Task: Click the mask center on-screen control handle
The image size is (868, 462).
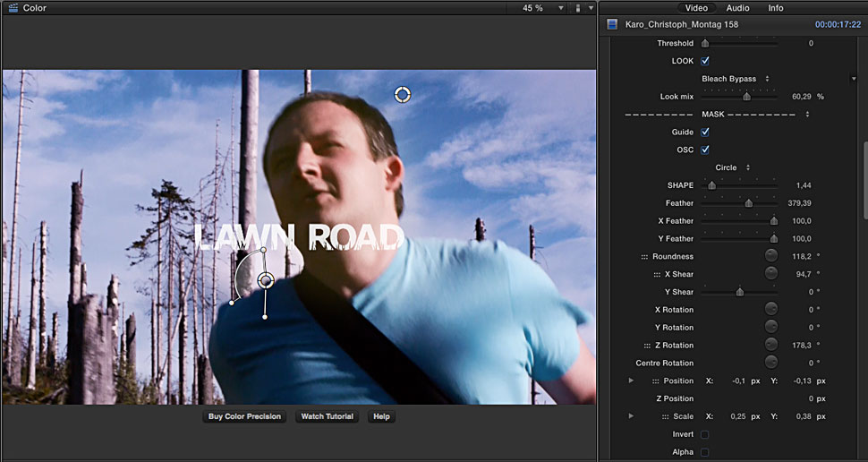Action: tap(265, 281)
